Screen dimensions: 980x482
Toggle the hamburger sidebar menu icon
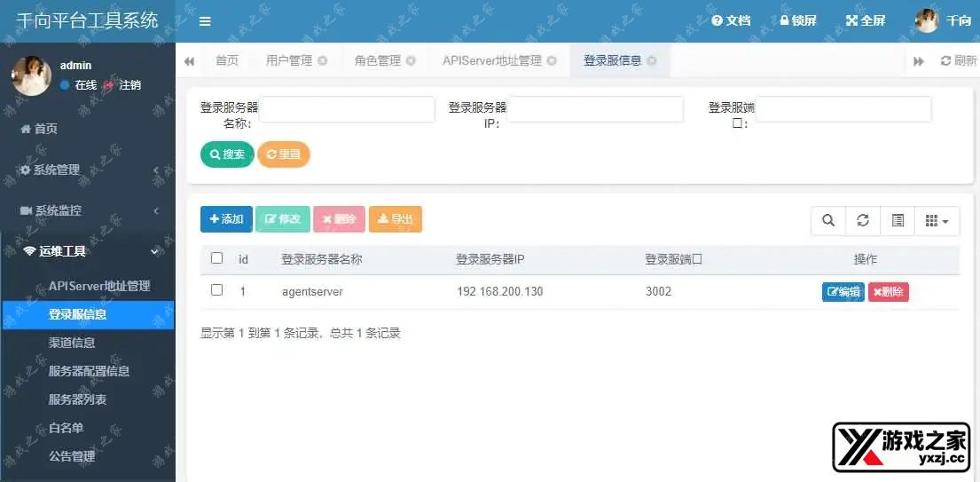(205, 21)
